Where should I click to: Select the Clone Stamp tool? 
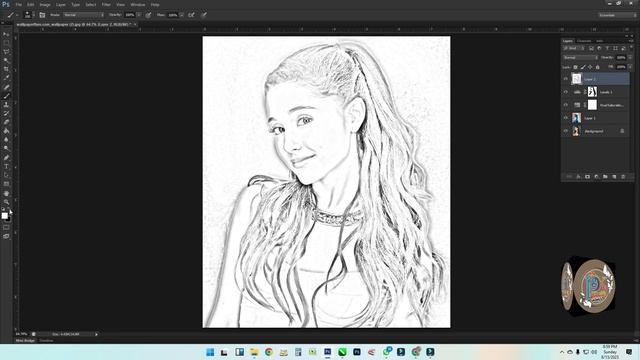coord(6,104)
